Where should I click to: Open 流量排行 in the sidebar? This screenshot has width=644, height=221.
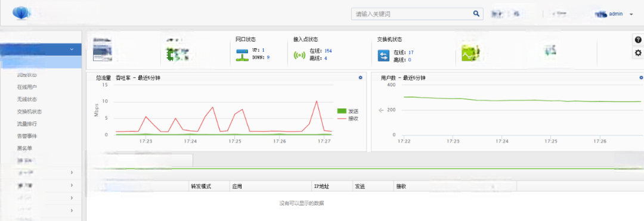(x=27, y=123)
